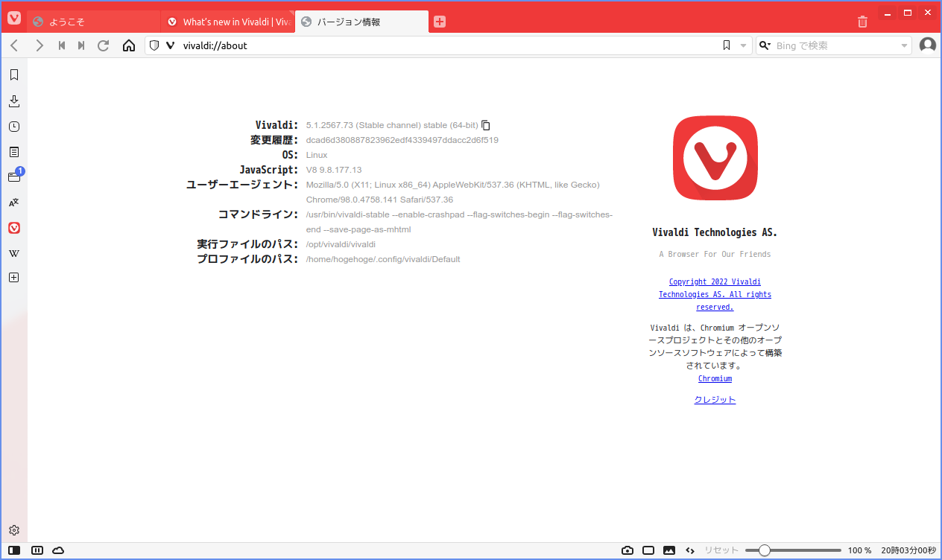Expand the search field history dropdown
Screen dimensions: 942x560
pos(904,46)
